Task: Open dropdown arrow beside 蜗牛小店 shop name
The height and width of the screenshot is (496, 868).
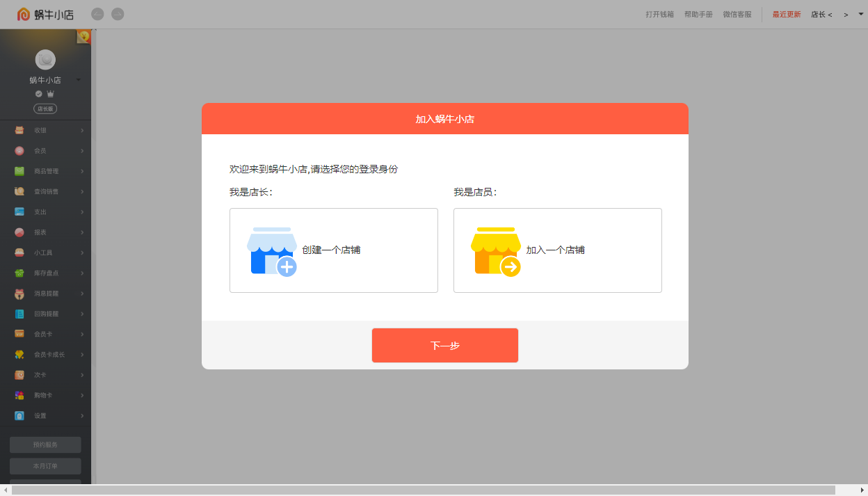Action: [x=78, y=80]
